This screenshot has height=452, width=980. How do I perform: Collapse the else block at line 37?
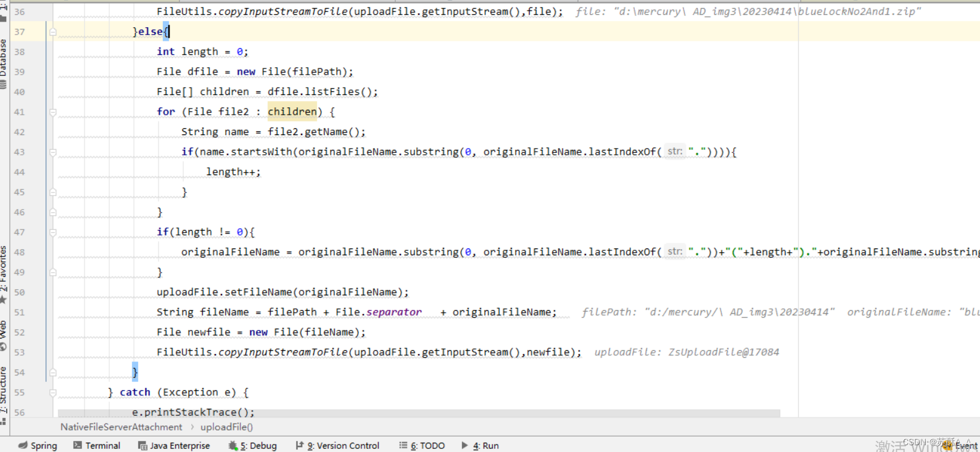coord(53,31)
